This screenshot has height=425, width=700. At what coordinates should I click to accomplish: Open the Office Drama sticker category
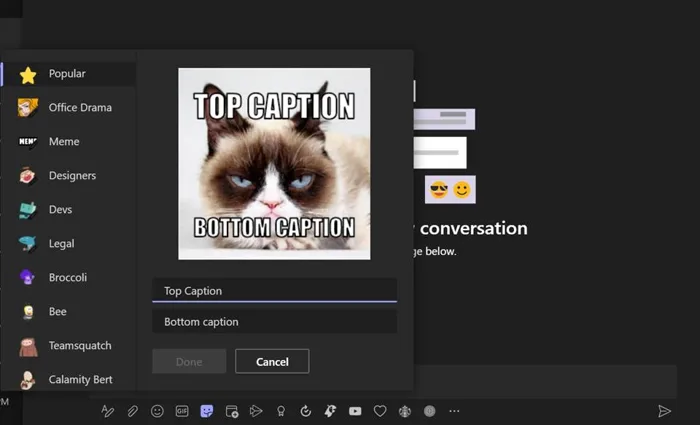click(69, 108)
